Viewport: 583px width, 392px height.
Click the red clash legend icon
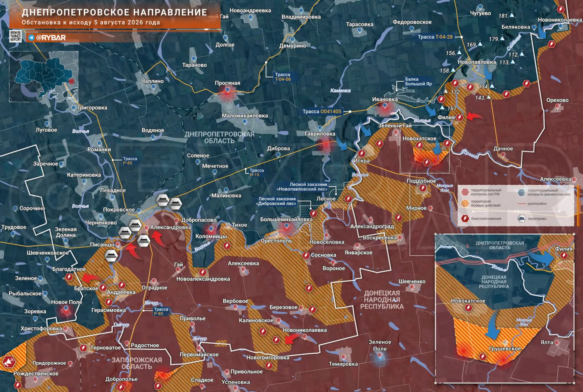click(465, 219)
